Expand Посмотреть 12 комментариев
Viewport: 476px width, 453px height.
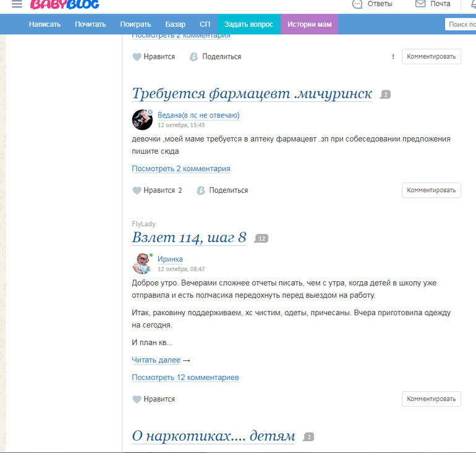point(185,377)
